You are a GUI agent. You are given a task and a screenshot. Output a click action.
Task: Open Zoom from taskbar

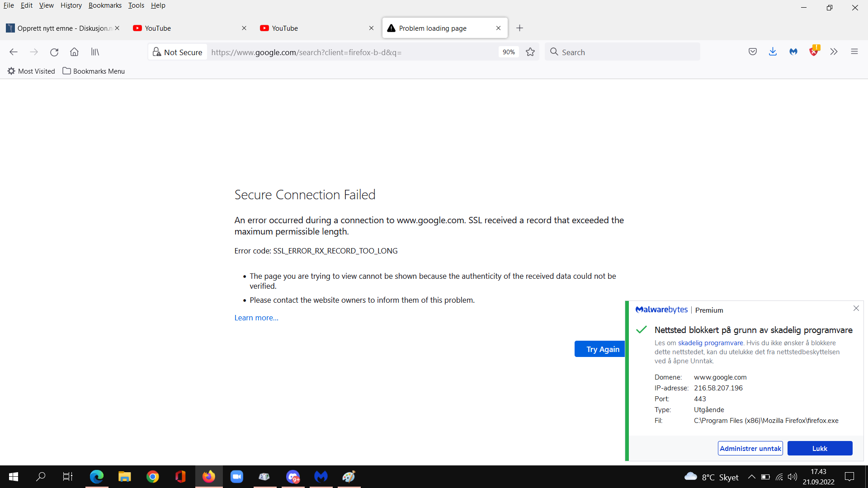coord(237,477)
